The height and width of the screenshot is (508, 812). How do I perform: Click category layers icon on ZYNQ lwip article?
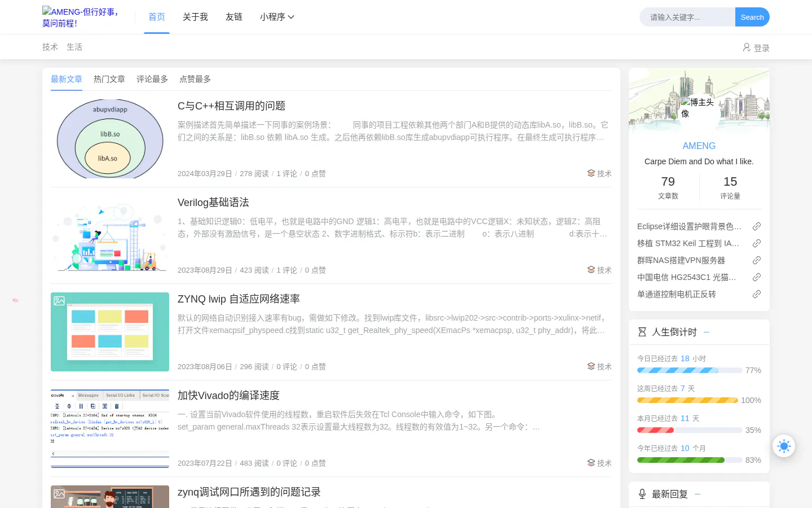[591, 366]
